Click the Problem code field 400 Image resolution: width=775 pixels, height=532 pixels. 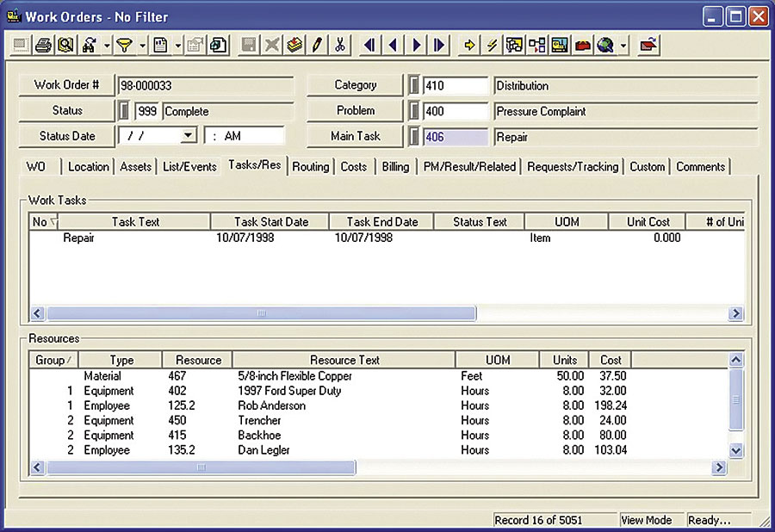(456, 111)
